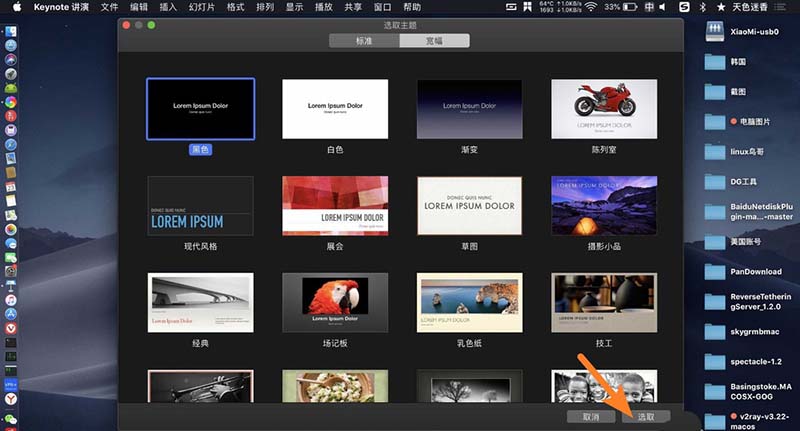Open Yandex browser icon in Dock
Viewport: 800px width, 431px height.
tap(11, 399)
